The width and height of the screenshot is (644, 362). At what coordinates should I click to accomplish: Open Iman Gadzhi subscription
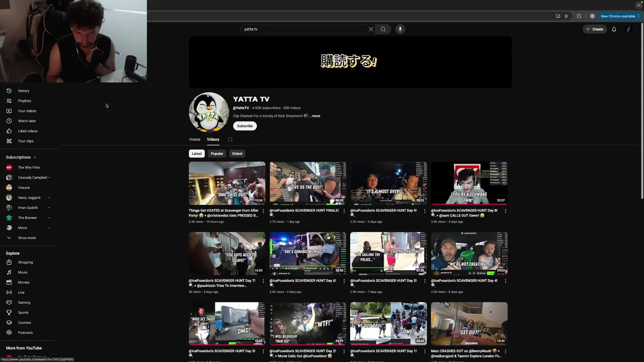pyautogui.click(x=28, y=208)
